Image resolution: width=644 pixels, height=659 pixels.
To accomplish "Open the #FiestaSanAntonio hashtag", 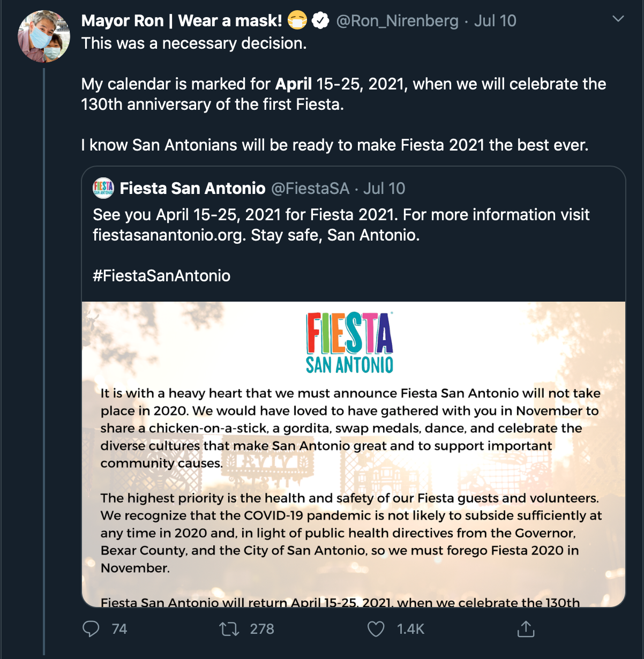I will point(161,275).
